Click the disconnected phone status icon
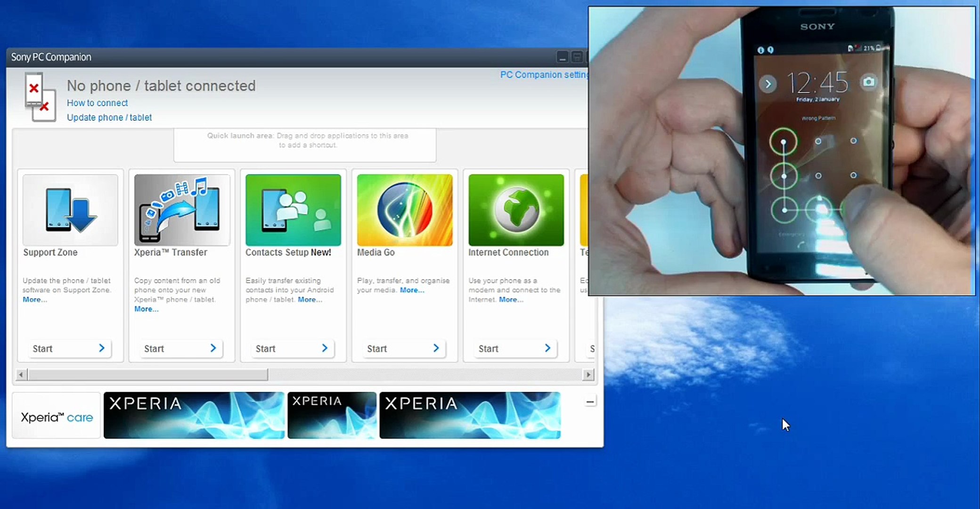Viewport: 980px width, 509px height. [x=40, y=97]
